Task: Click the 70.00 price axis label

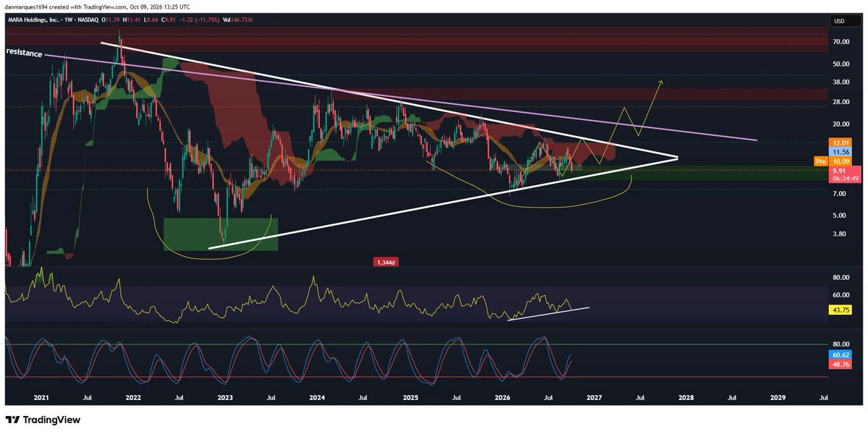Action: click(x=841, y=43)
